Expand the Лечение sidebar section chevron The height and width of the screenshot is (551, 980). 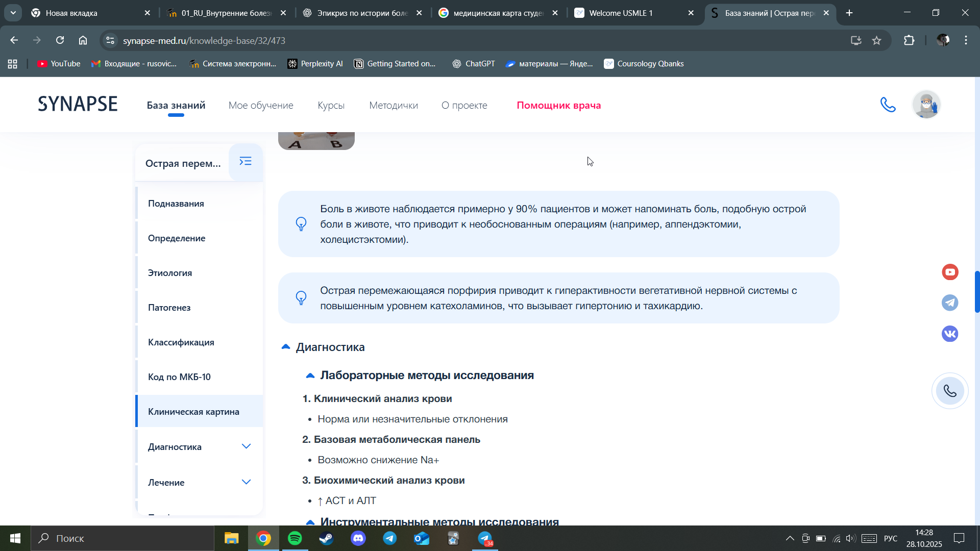(x=247, y=483)
